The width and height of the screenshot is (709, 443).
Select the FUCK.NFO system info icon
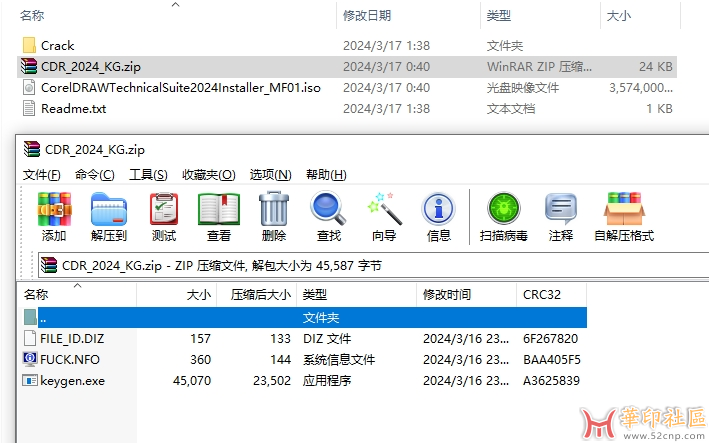(x=30, y=359)
